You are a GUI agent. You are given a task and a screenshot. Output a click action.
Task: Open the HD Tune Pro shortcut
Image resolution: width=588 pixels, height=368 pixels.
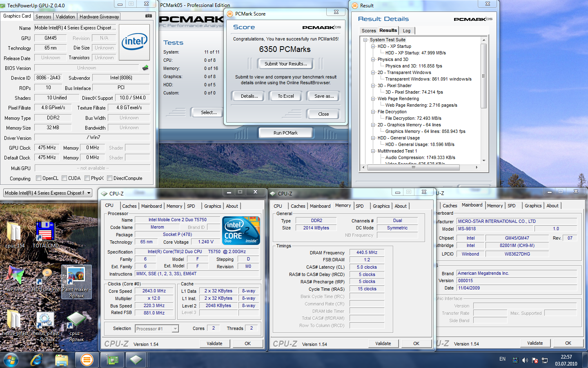pos(45,279)
